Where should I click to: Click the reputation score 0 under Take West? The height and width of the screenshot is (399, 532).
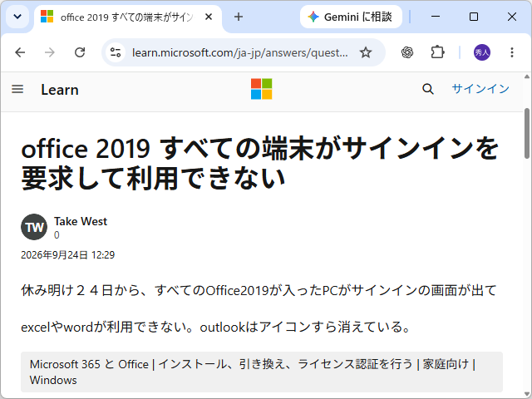[x=57, y=234]
